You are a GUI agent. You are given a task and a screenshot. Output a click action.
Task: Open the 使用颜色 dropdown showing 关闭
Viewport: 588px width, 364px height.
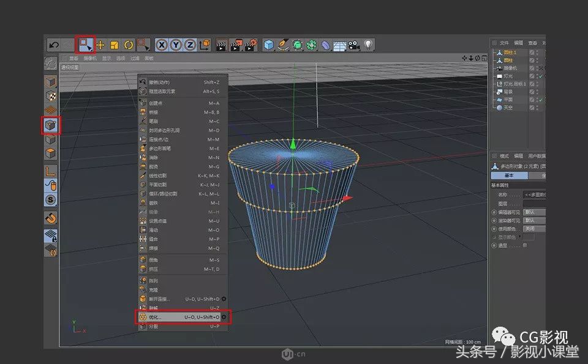coord(533,228)
